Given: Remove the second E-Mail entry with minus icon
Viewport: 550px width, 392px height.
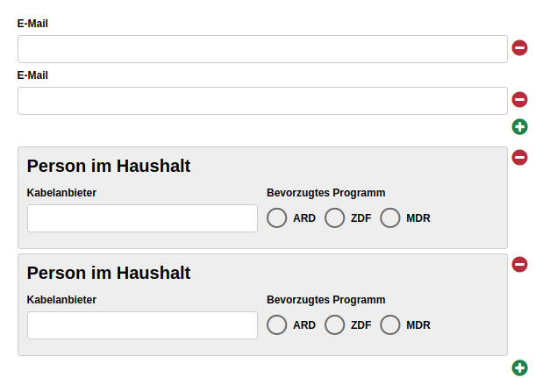Looking at the screenshot, I should click(x=519, y=100).
